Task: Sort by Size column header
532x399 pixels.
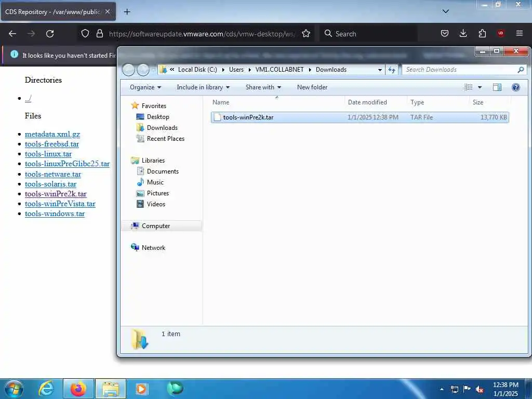Action: (x=490, y=102)
